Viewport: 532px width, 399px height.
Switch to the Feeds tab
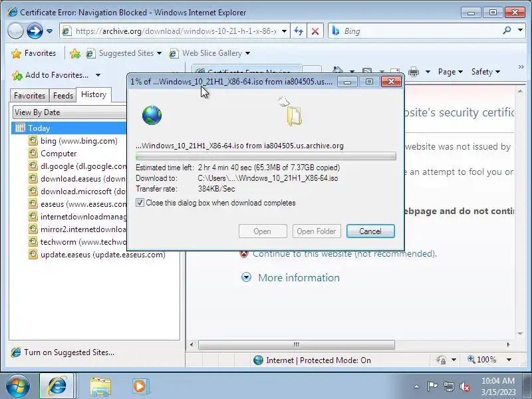coord(63,96)
